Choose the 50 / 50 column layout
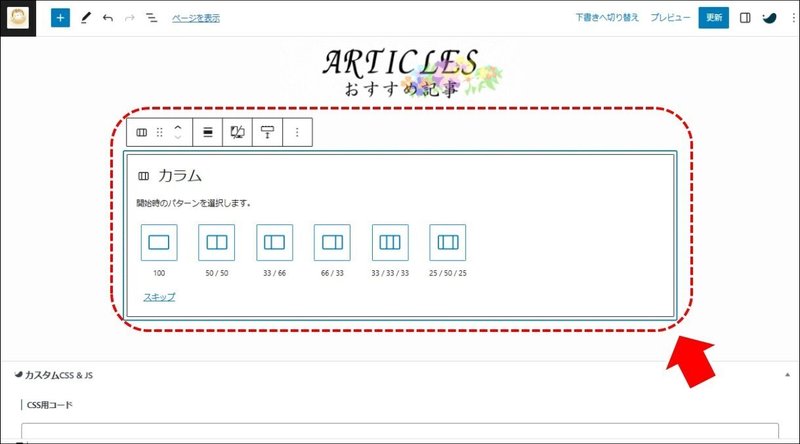 click(217, 242)
